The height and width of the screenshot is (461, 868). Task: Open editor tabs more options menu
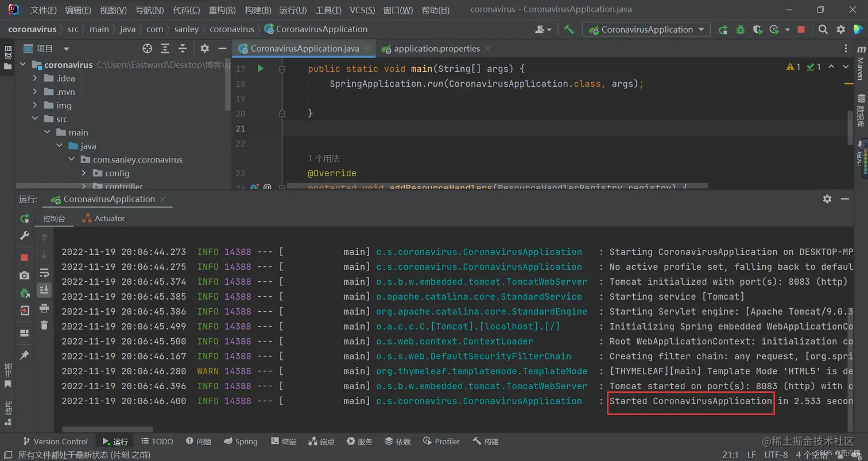pyautogui.click(x=846, y=49)
